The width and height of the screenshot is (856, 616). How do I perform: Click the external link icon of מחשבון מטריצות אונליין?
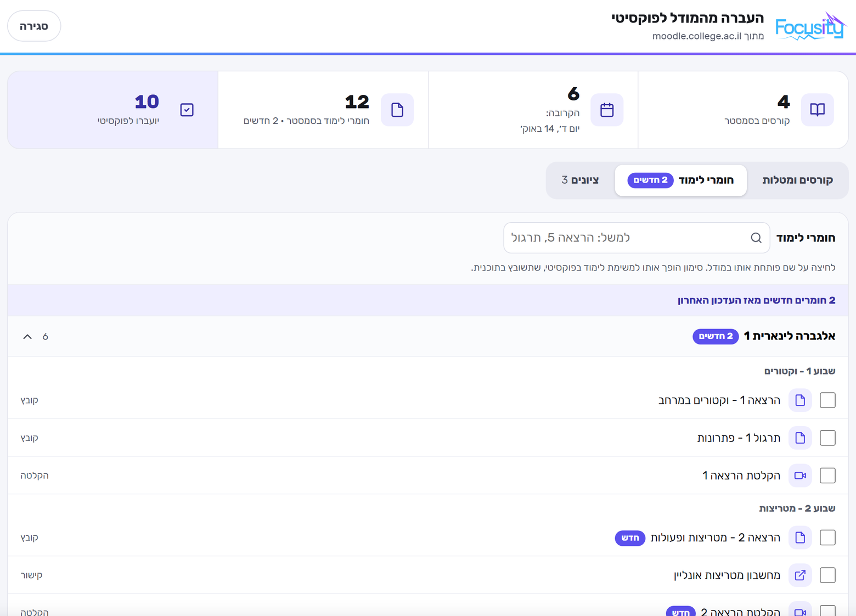[800, 575]
